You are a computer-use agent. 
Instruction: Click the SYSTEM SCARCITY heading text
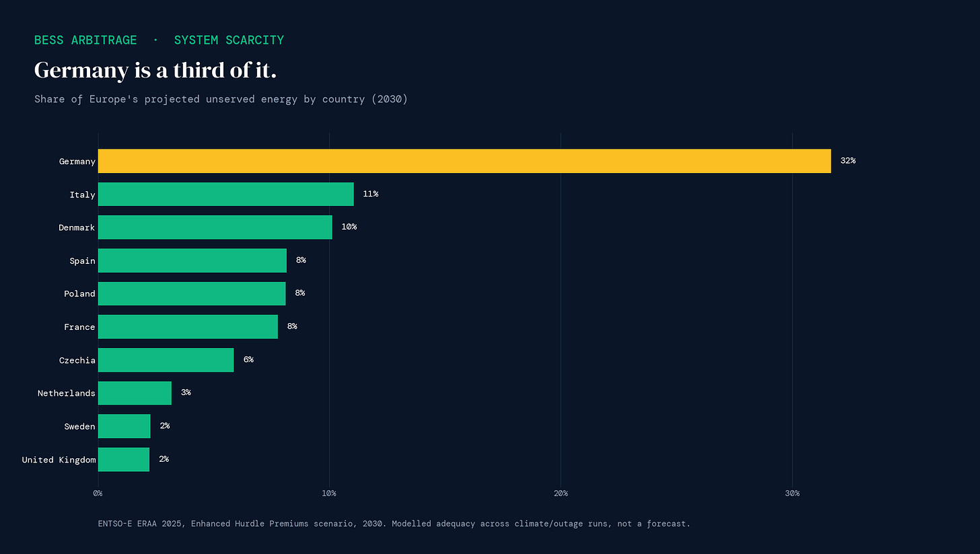point(229,40)
